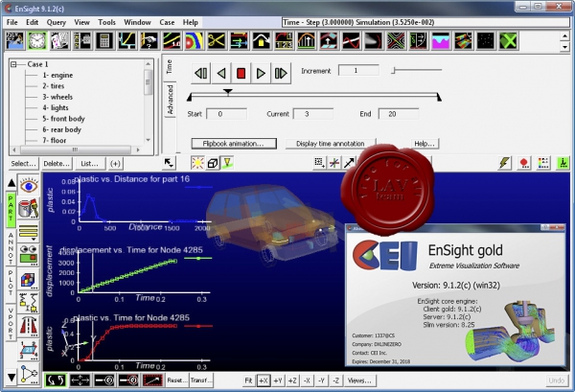Click the green axis triad icon
This screenshot has width=575, height=392.
pos(563,163)
